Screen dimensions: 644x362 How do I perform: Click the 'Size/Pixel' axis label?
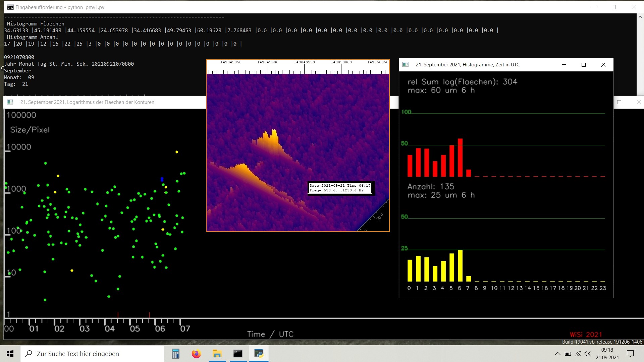[x=30, y=130]
